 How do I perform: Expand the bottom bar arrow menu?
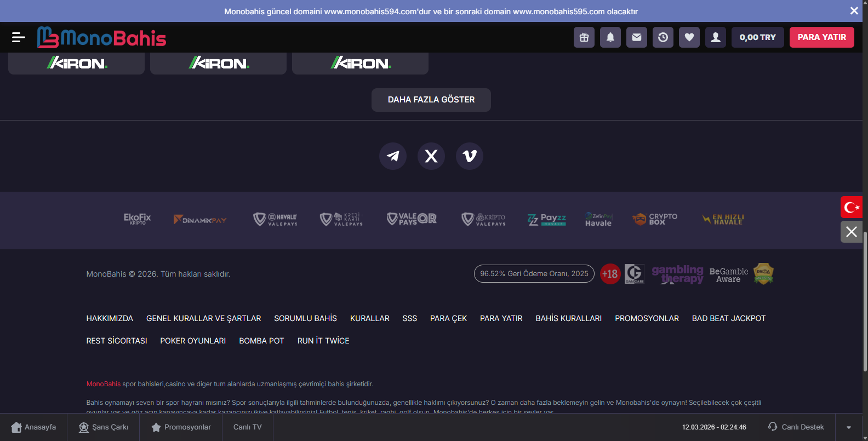point(849,427)
